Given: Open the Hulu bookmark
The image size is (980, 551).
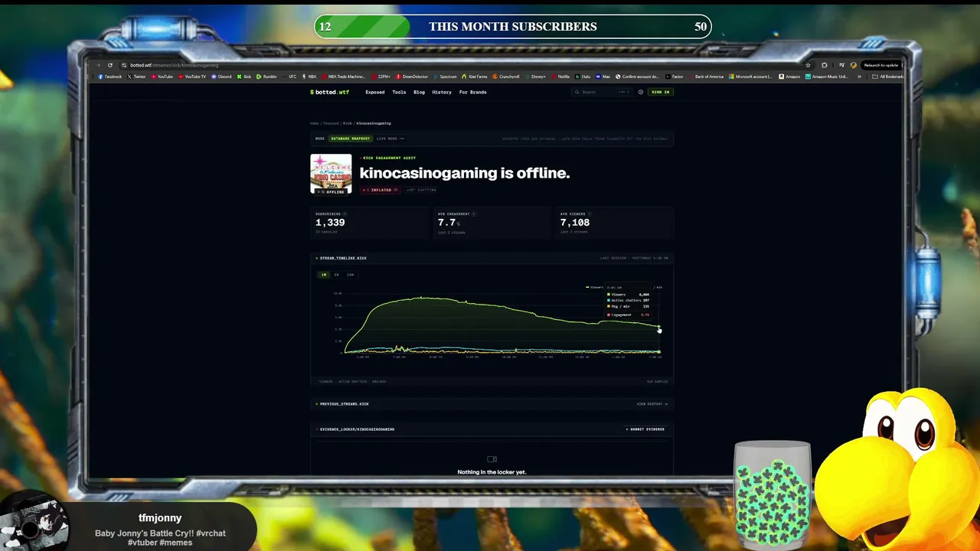Looking at the screenshot, I should point(583,77).
